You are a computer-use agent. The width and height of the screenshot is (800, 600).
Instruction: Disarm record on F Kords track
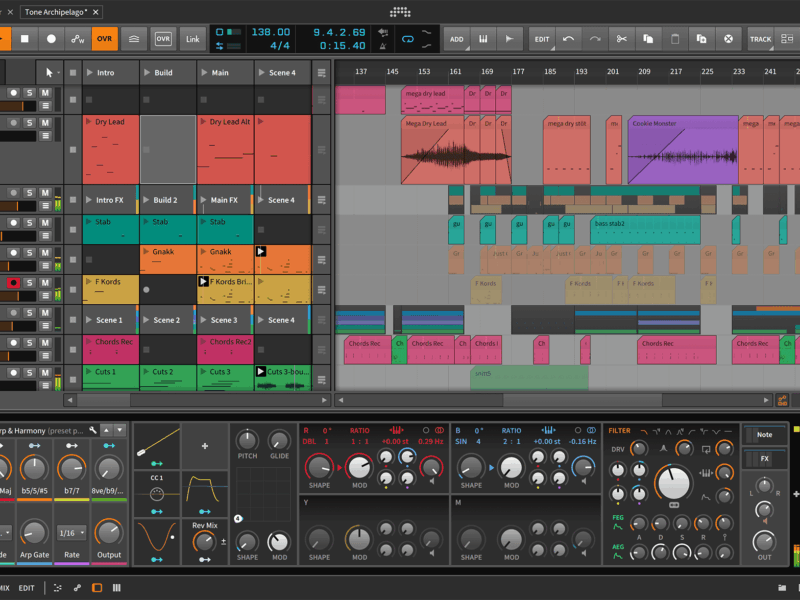pyautogui.click(x=14, y=283)
